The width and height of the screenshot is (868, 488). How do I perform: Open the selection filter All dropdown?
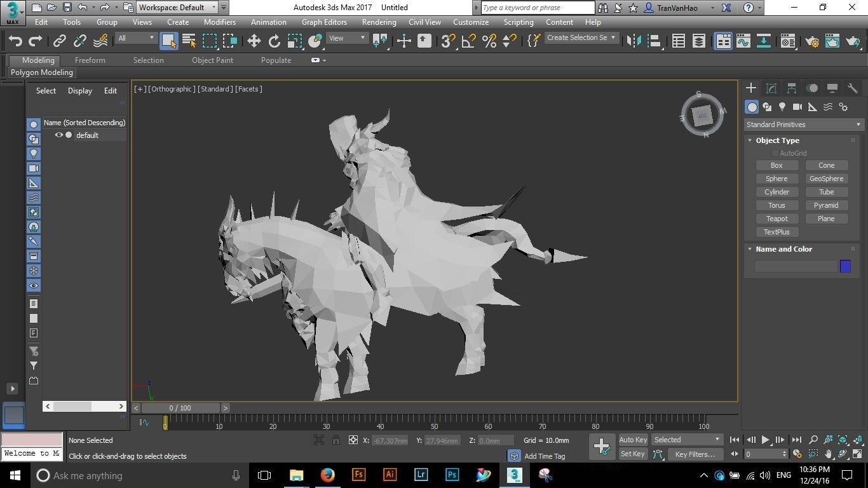(136, 38)
